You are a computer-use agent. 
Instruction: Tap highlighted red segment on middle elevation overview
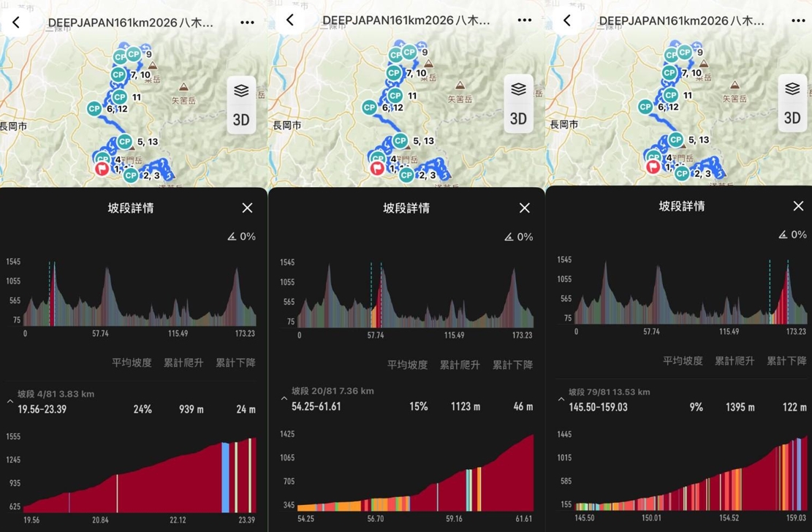click(379, 300)
